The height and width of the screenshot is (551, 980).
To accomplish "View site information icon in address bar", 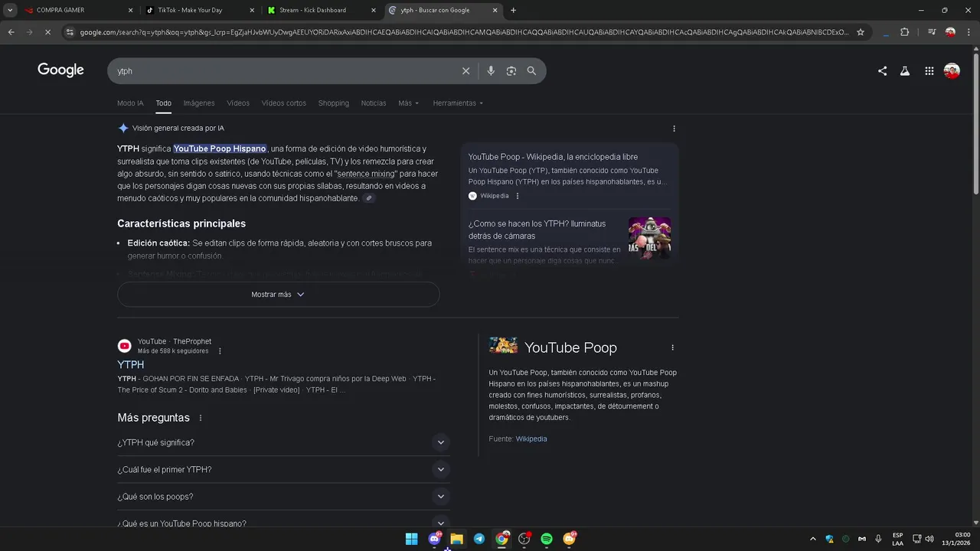I will (x=70, y=32).
